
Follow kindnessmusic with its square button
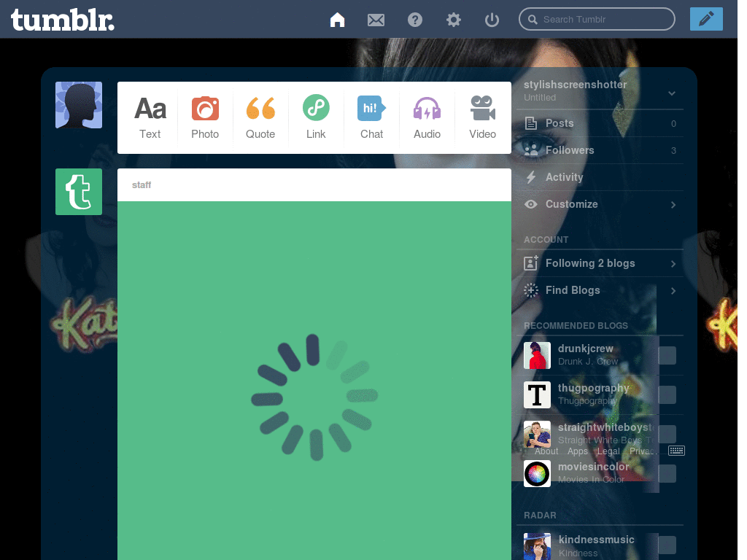click(x=667, y=545)
